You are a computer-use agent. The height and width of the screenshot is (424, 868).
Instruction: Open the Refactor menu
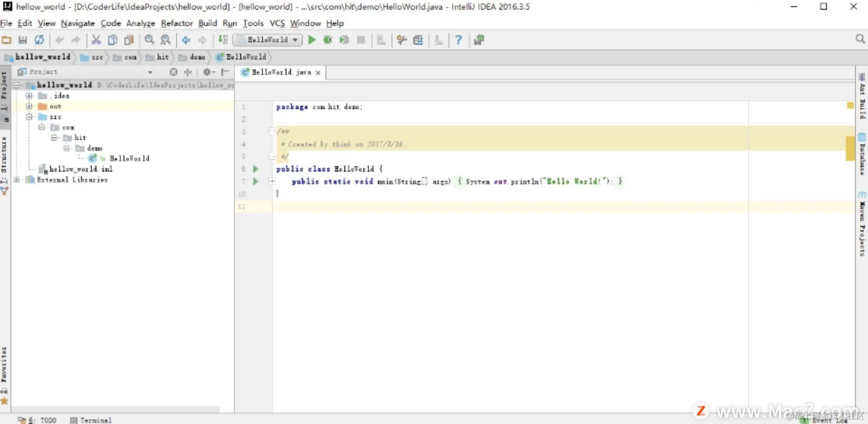click(x=177, y=23)
